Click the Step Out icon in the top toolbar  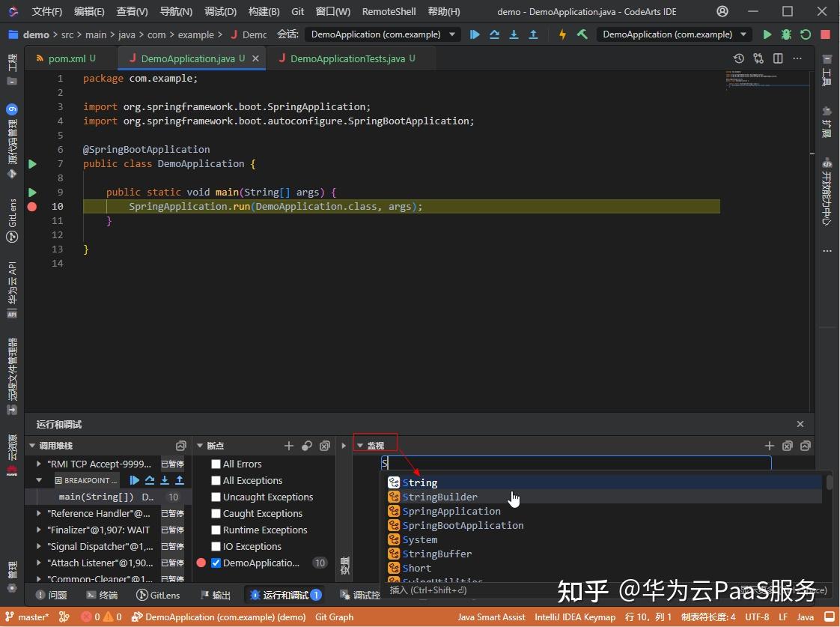tap(534, 34)
